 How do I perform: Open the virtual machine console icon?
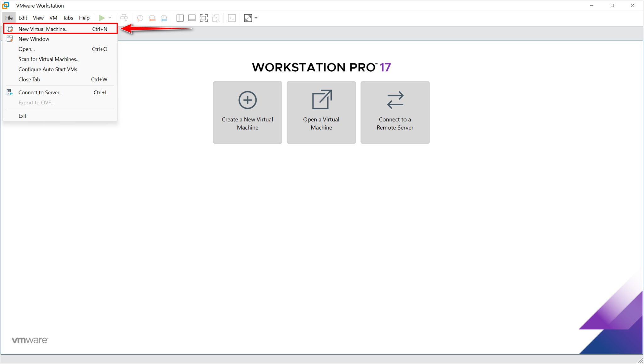click(x=232, y=18)
